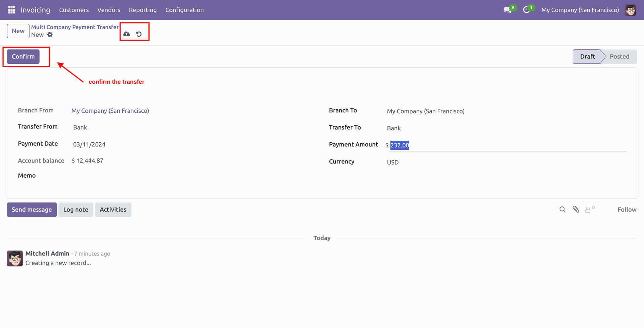Open the chat messages icon with badge 8
This screenshot has height=328, width=644.
pyautogui.click(x=508, y=10)
